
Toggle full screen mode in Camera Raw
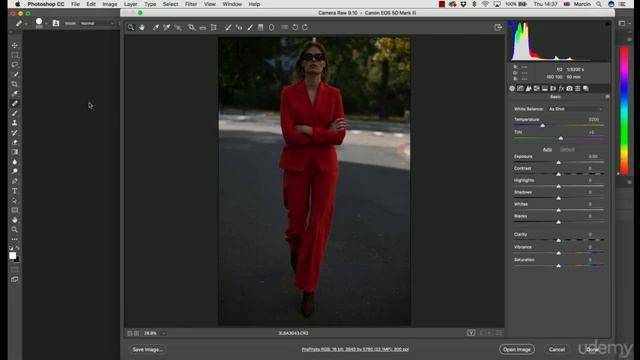point(498,27)
